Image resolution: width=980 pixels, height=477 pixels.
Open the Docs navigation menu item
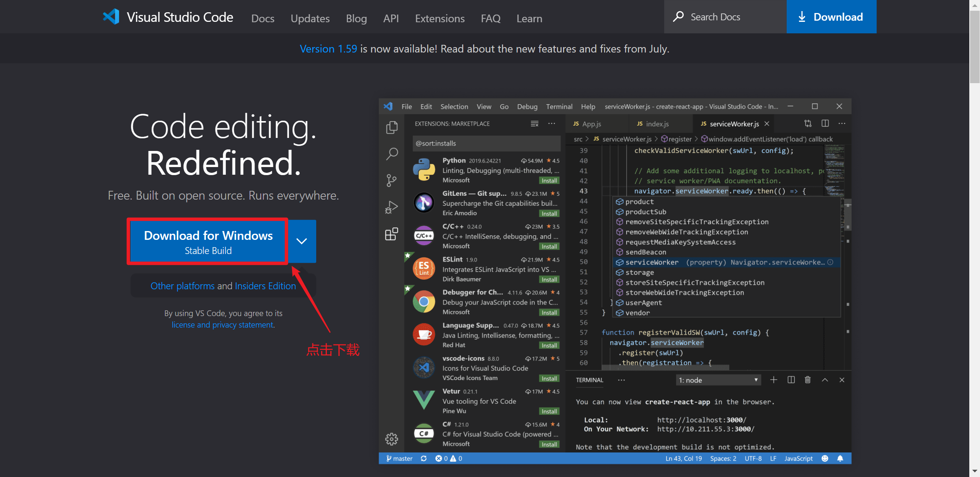263,18
